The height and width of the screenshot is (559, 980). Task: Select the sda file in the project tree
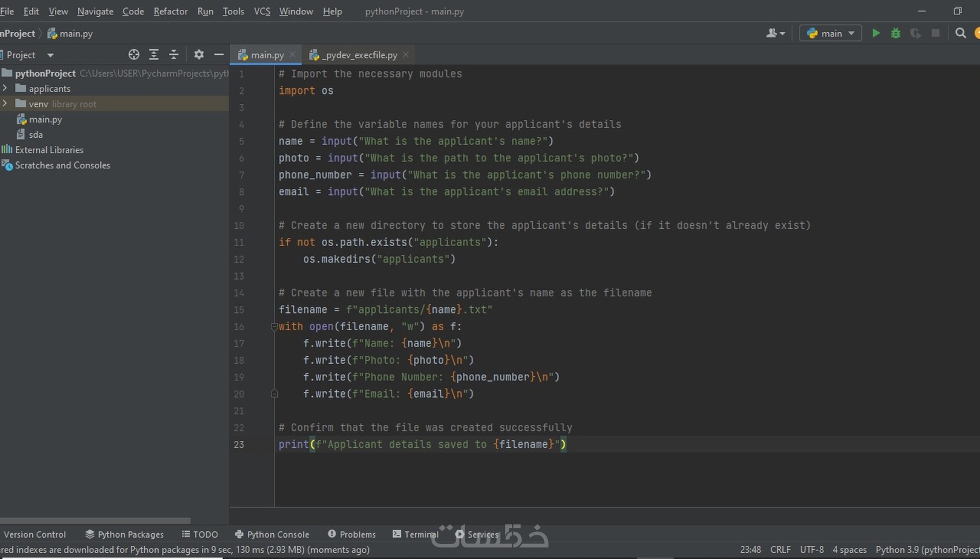[36, 134]
